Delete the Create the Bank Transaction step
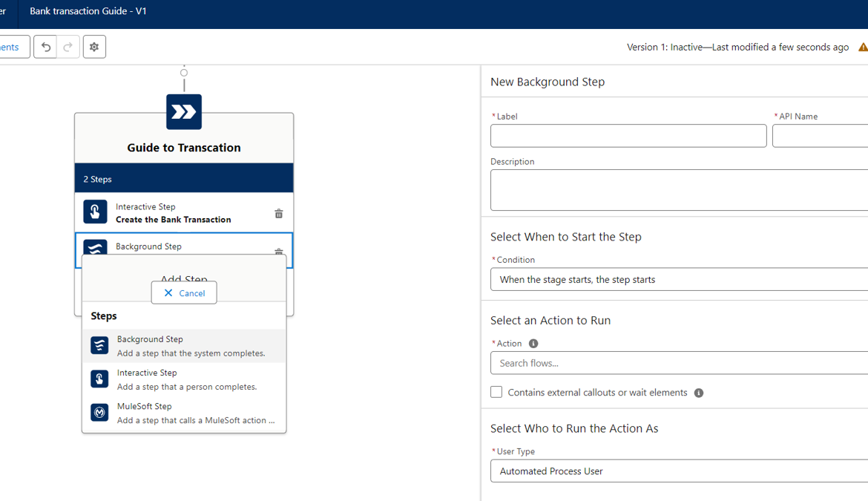 [279, 214]
